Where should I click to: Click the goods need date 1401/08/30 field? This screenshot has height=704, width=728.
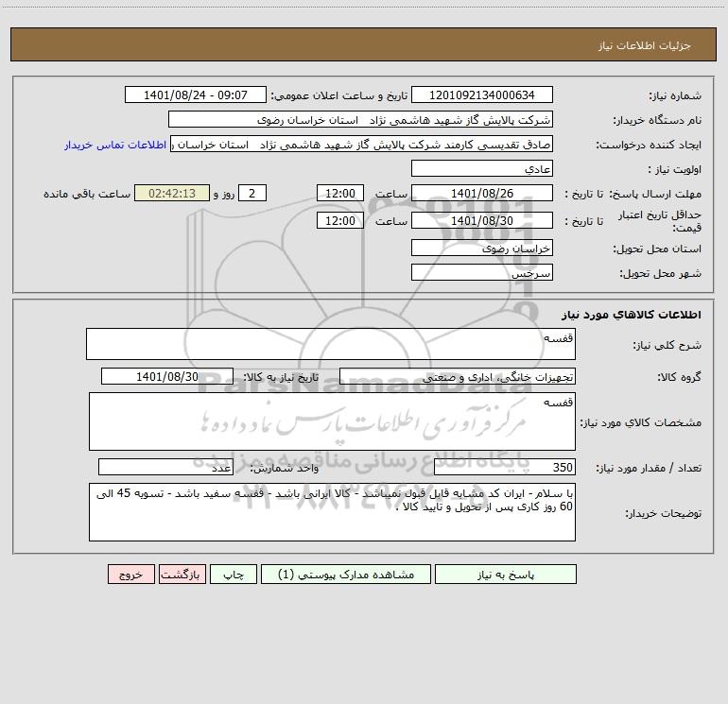click(167, 376)
